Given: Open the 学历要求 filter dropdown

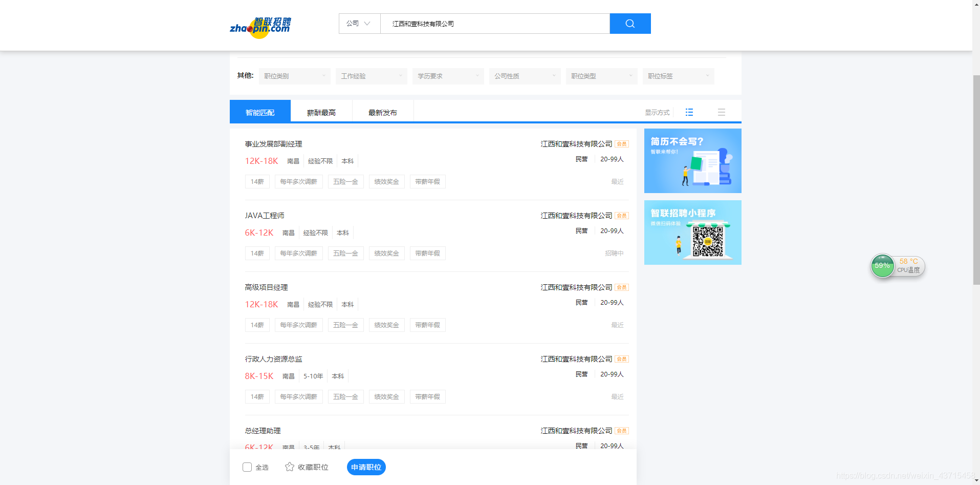Looking at the screenshot, I should [x=448, y=76].
